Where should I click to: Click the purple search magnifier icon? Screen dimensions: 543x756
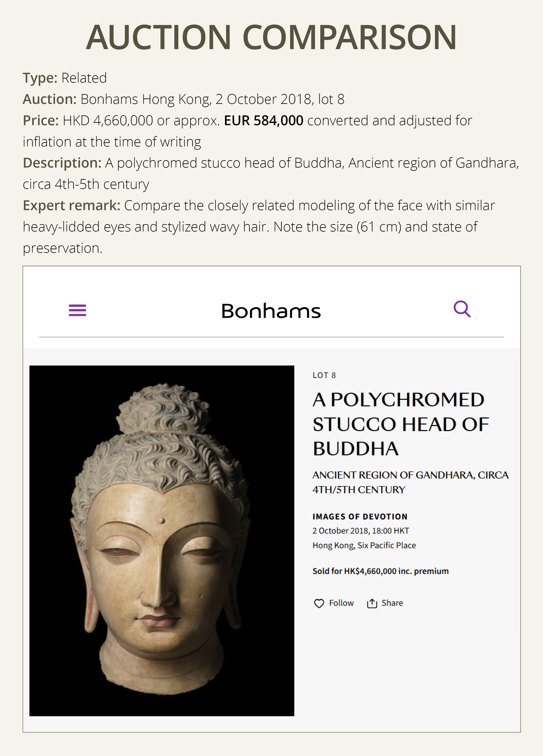click(x=462, y=309)
